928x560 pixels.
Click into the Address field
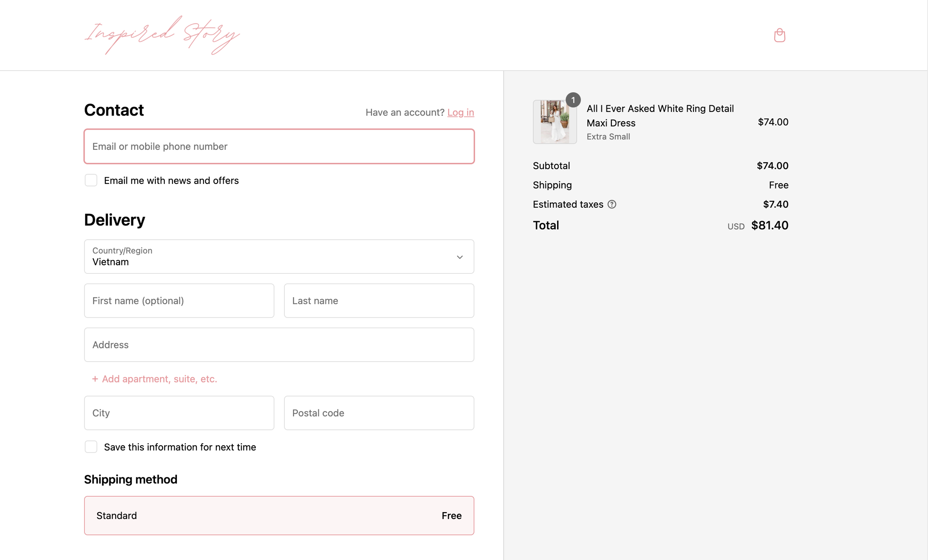279,345
